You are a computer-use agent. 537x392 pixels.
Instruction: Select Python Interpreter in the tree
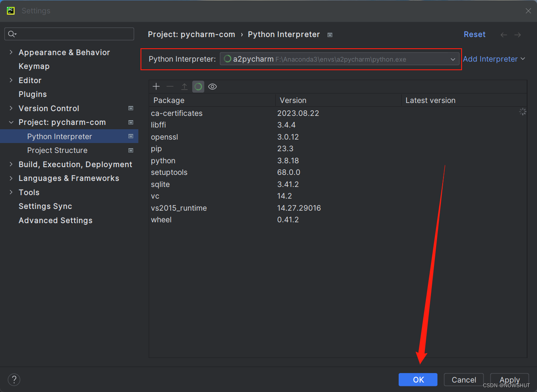click(x=69, y=137)
